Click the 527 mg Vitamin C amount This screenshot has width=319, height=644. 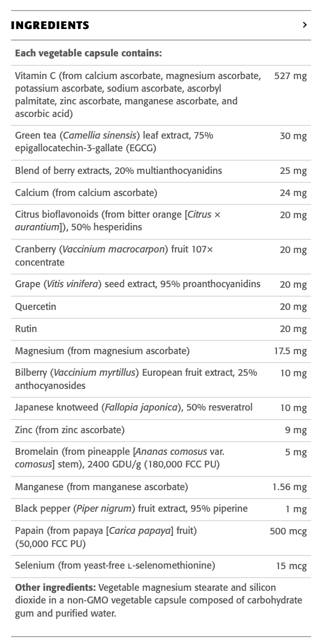pos(290,76)
